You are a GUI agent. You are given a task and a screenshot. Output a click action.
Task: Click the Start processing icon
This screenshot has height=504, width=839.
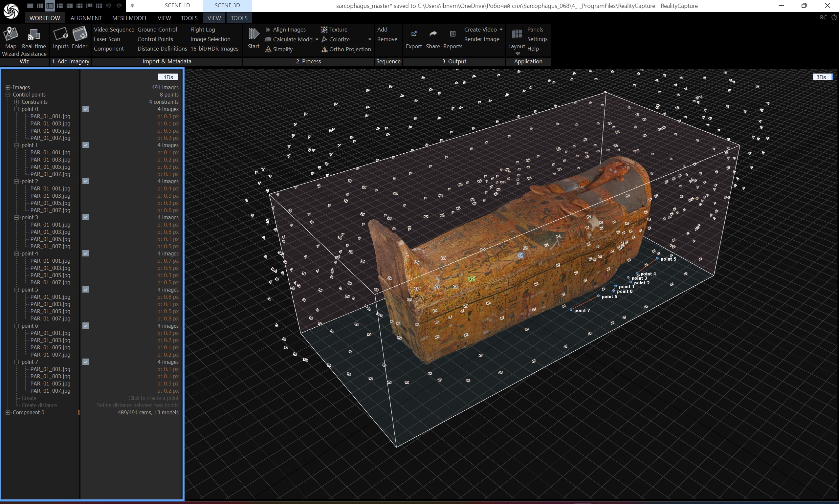point(254,34)
